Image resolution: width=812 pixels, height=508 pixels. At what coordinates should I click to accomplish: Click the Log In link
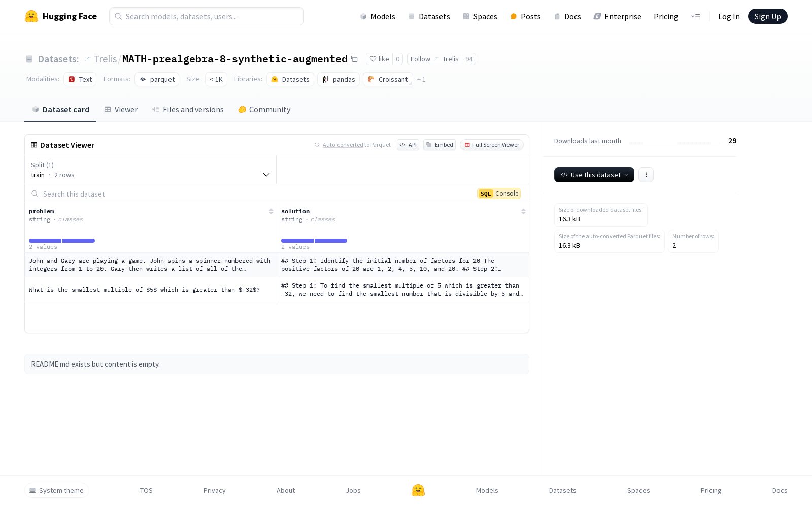(729, 16)
